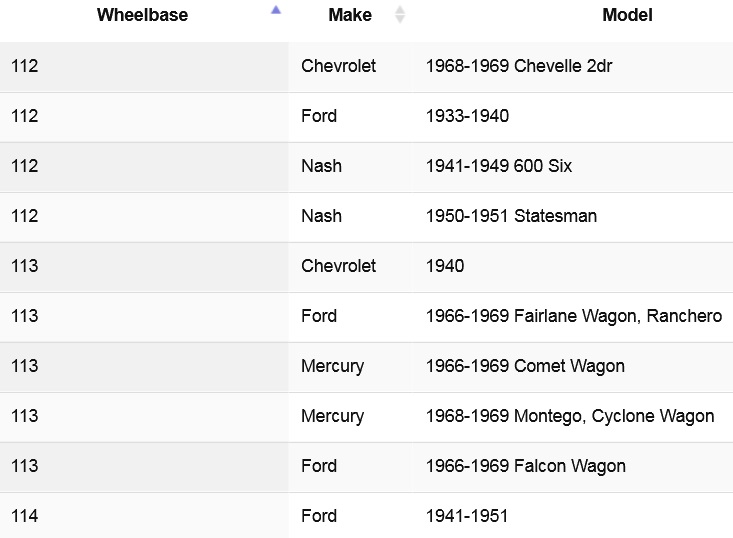Click the Ford 1933-1940 model cell

573,117
